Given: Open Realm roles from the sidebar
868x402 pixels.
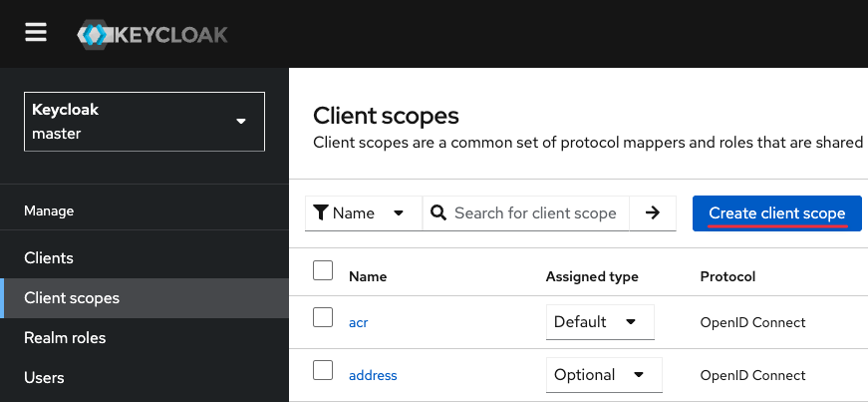Looking at the screenshot, I should (65, 338).
